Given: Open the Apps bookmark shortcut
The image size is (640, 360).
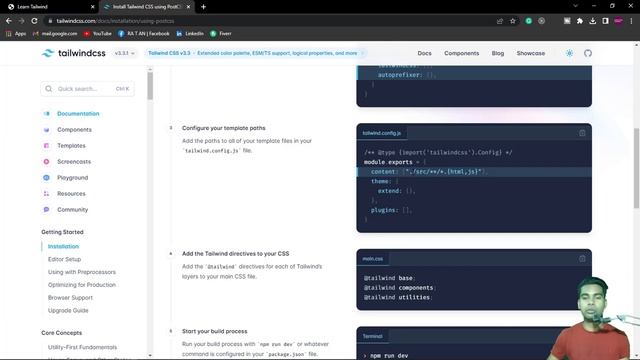Looking at the screenshot, I should [x=16, y=33].
